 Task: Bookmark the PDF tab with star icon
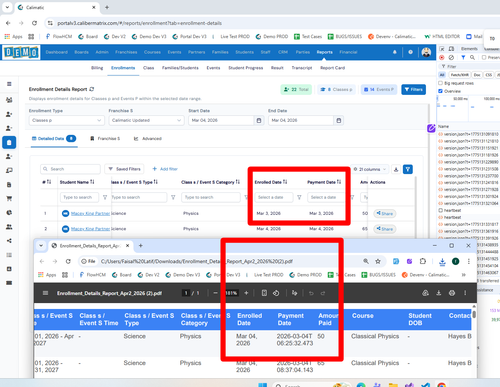(378, 261)
